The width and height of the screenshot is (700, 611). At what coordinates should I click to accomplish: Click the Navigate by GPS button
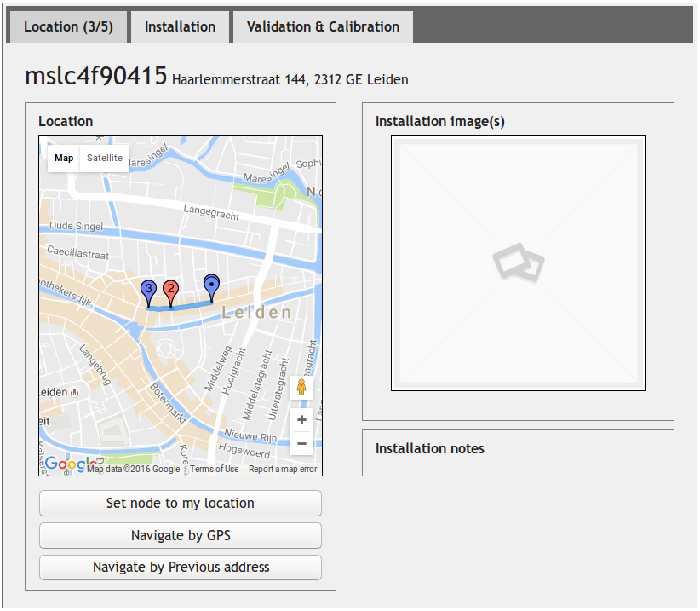tap(181, 535)
